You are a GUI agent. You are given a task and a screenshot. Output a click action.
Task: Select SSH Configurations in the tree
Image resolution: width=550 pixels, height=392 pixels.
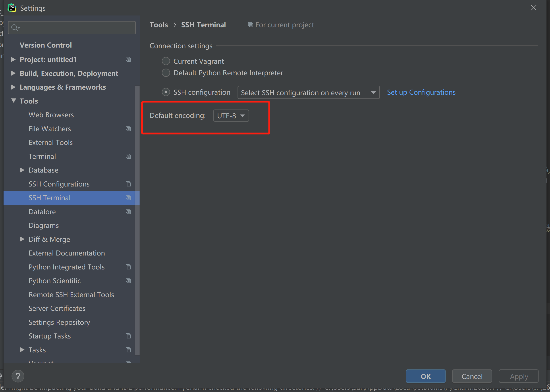coord(59,184)
